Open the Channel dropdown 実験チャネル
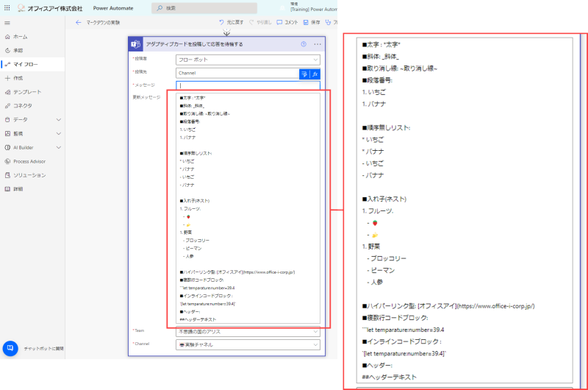588x390 pixels. [x=248, y=344]
